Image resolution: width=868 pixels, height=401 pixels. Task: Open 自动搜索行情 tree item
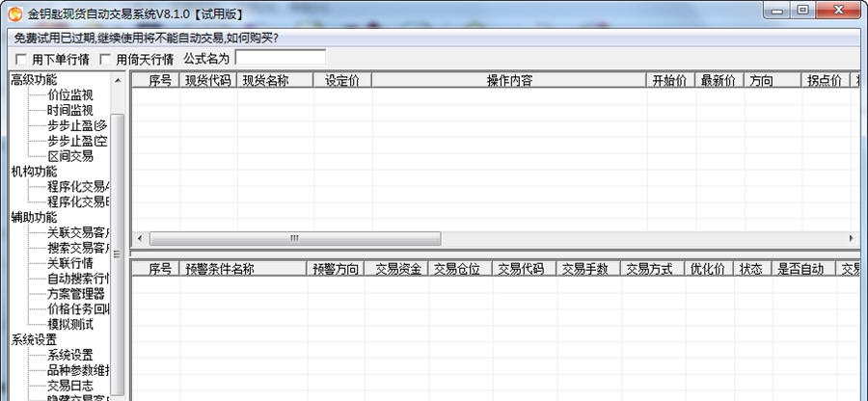pyautogui.click(x=79, y=279)
